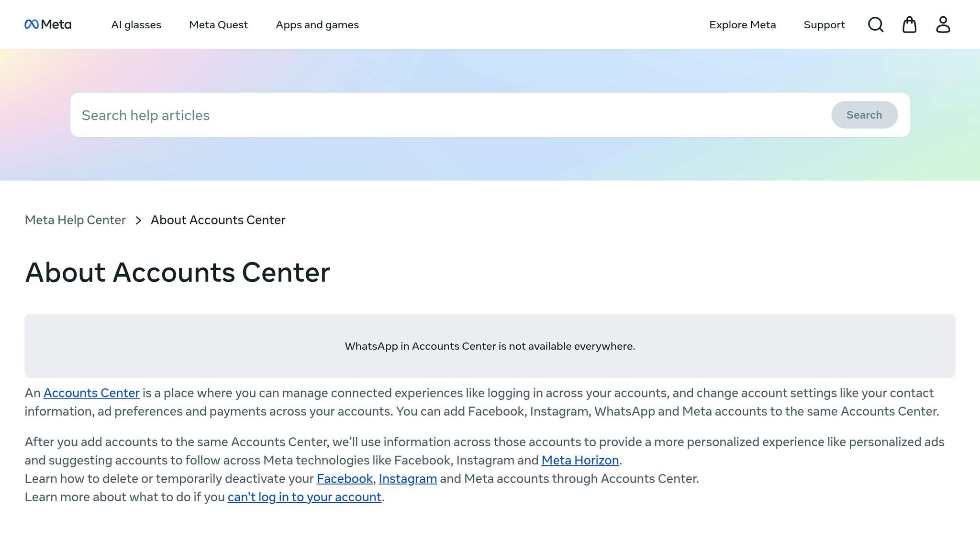Image resolution: width=980 pixels, height=551 pixels.
Task: Click the account profile icon
Action: pos(942,24)
